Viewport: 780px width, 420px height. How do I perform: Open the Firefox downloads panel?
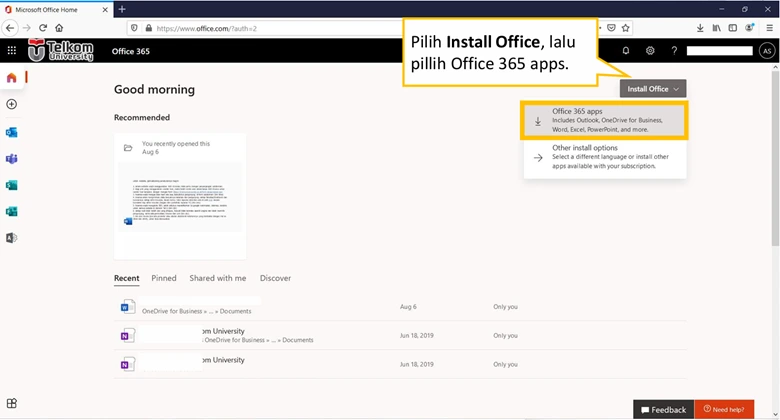pos(700,28)
